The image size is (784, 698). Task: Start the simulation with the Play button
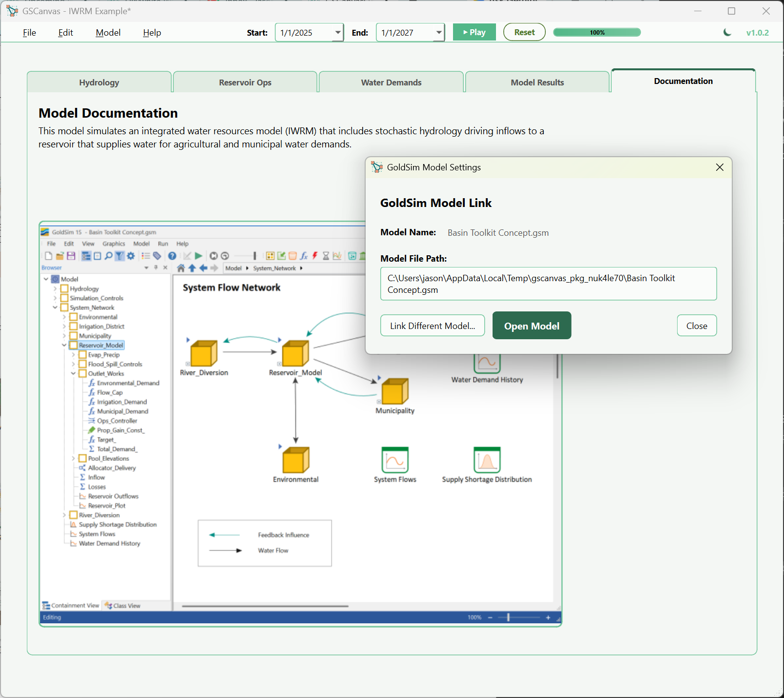[x=475, y=32]
